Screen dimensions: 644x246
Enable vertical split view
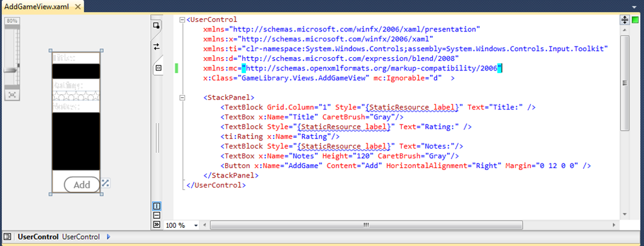[157, 206]
